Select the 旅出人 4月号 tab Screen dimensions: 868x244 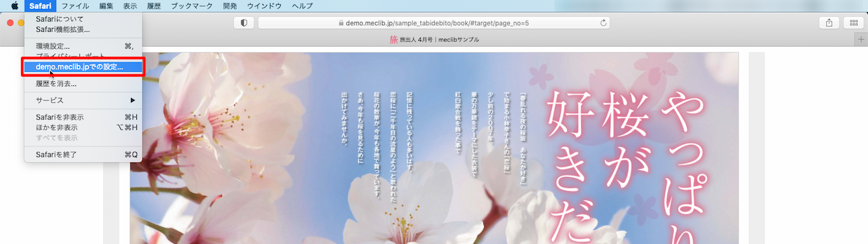434,40
